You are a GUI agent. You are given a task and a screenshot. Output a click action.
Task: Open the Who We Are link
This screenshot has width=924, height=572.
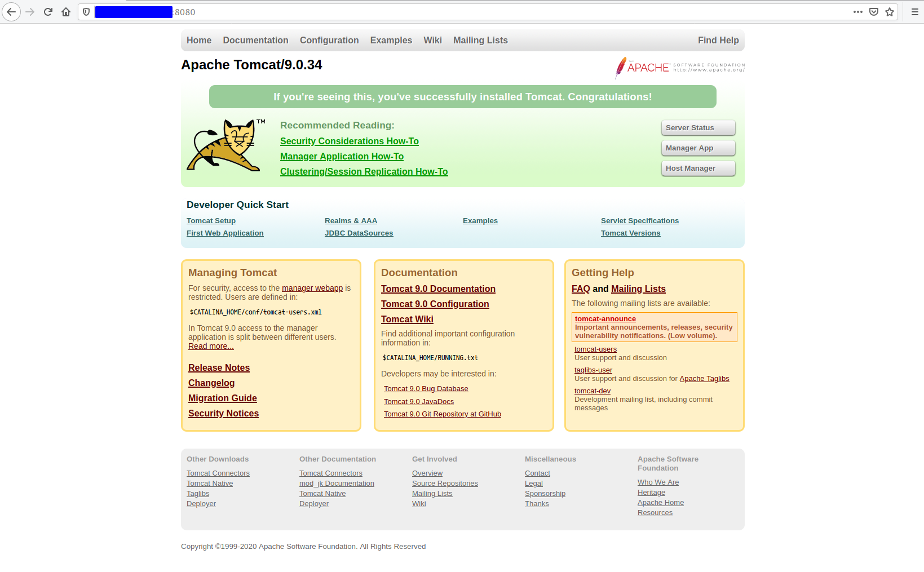click(x=658, y=482)
